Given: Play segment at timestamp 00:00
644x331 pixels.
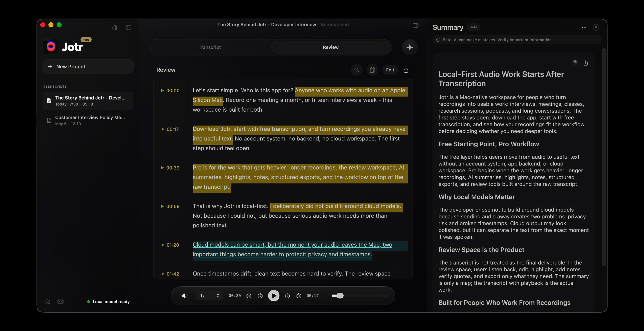Looking at the screenshot, I should (170, 90).
